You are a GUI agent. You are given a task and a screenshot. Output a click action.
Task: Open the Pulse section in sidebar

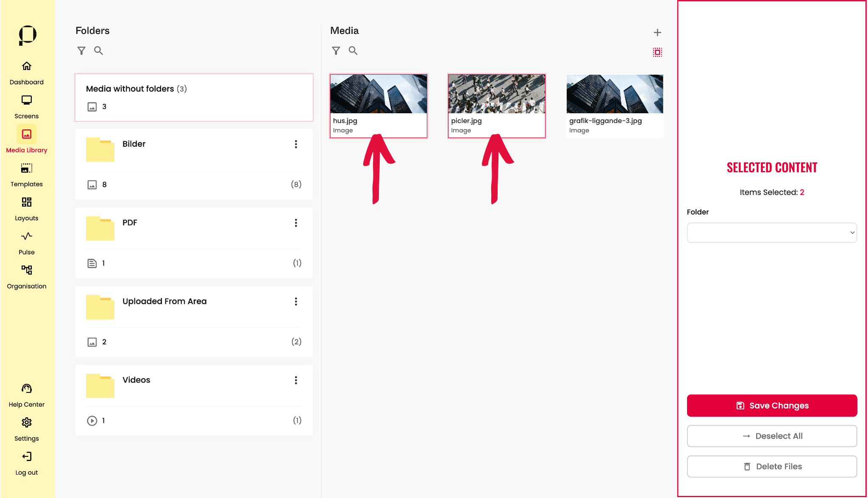click(27, 243)
